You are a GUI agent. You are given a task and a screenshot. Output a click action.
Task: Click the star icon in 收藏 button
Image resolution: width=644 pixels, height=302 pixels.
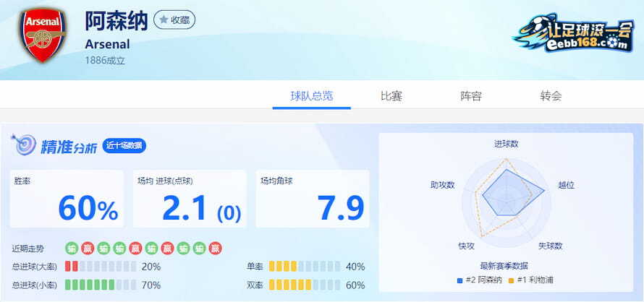point(164,20)
